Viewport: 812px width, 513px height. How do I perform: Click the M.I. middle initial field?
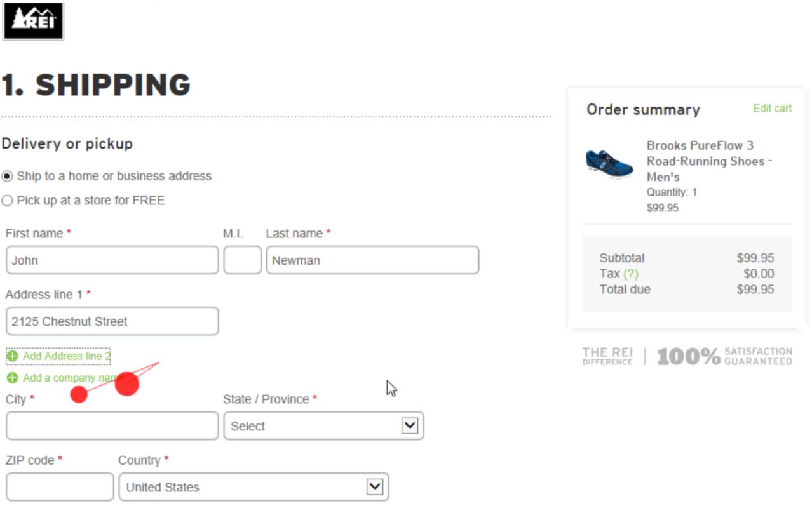point(242,260)
